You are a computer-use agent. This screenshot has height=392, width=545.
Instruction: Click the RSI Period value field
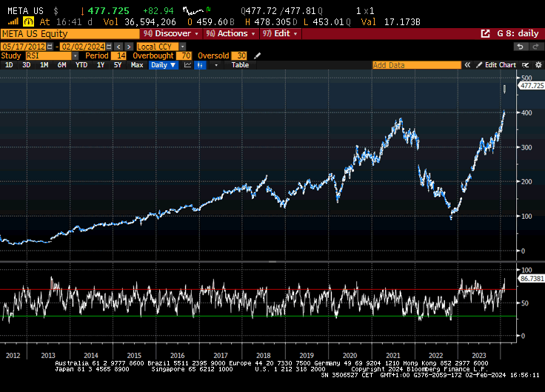tap(119, 56)
